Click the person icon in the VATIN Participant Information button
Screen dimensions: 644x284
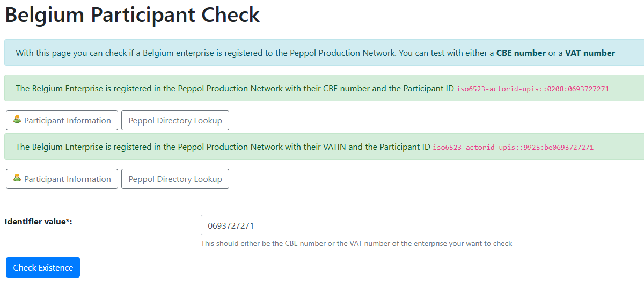[17, 178]
